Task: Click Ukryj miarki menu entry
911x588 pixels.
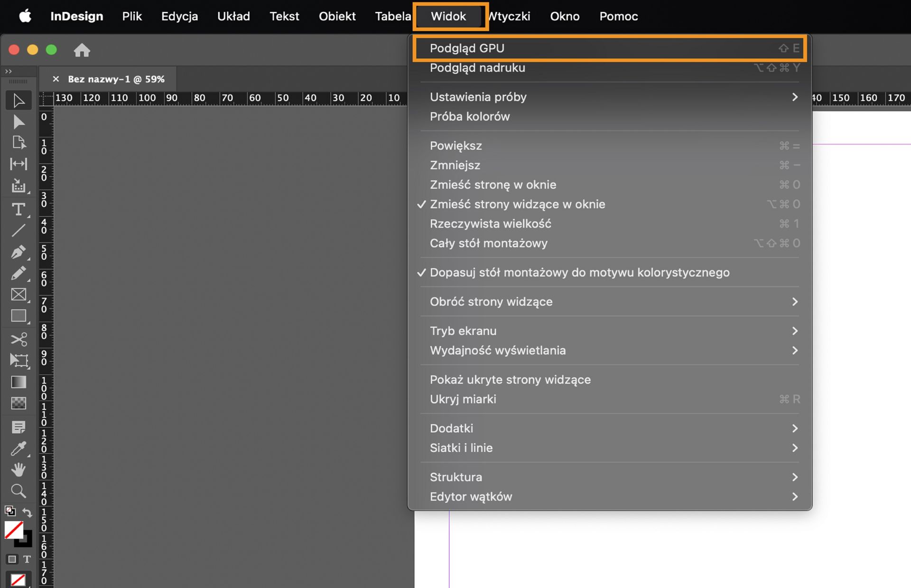Action: click(463, 399)
